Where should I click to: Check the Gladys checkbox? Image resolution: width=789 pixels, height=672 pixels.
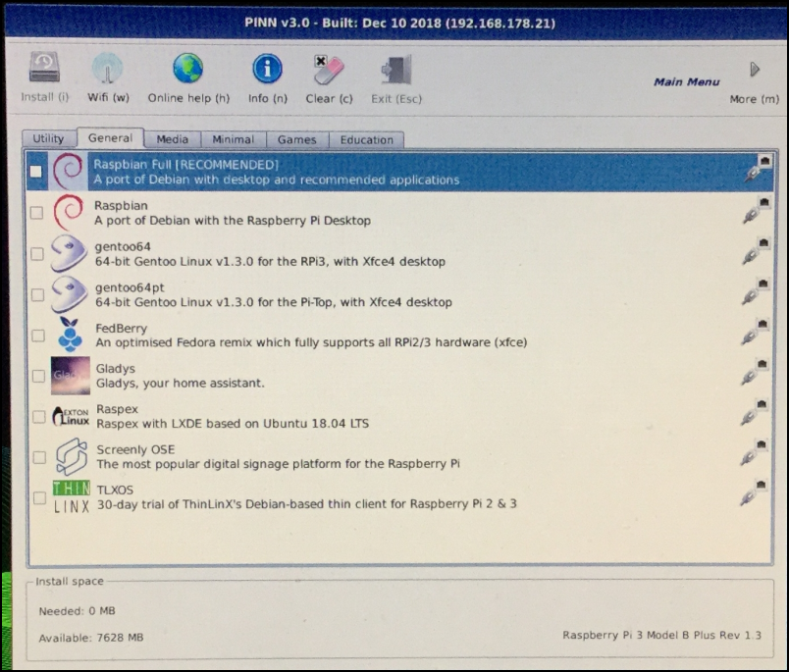38,376
